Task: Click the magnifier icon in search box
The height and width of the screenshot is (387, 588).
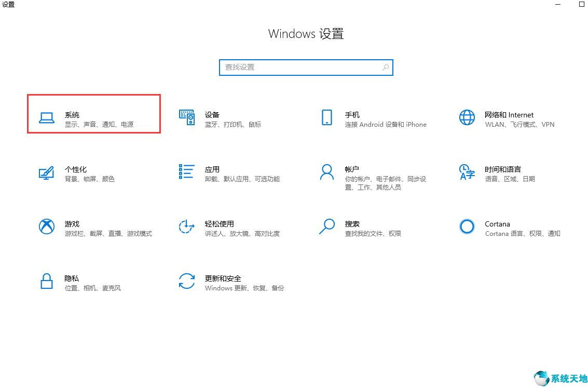Action: click(386, 68)
